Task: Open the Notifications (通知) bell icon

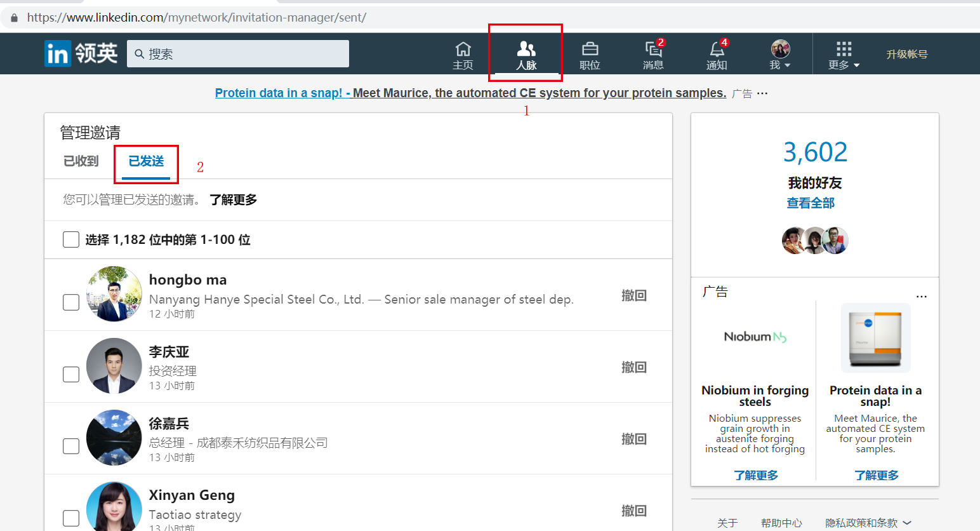Action: coord(717,50)
